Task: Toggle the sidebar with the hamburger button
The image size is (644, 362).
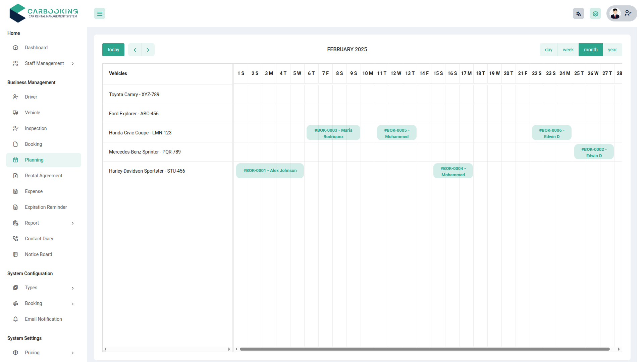Action: [99, 13]
